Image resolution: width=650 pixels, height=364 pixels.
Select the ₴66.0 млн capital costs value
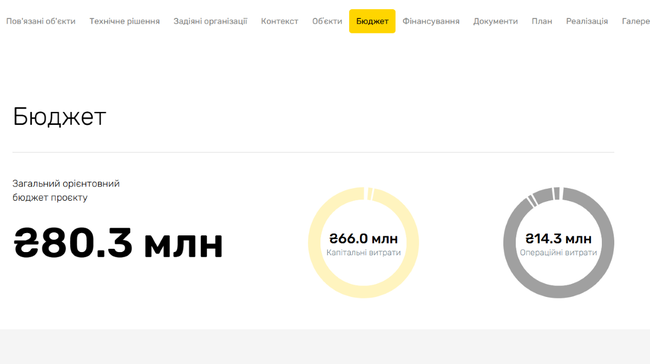(x=364, y=238)
